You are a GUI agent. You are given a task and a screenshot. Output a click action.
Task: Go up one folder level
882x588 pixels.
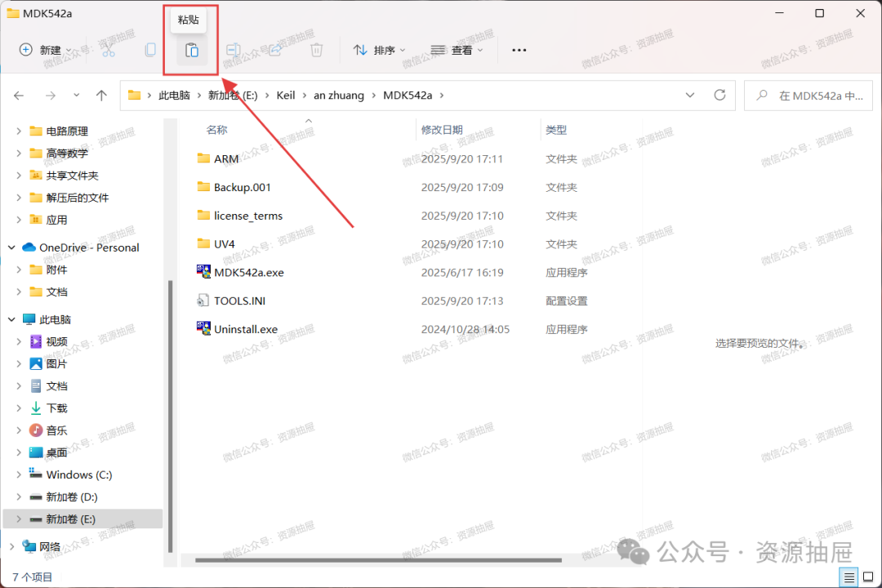101,96
